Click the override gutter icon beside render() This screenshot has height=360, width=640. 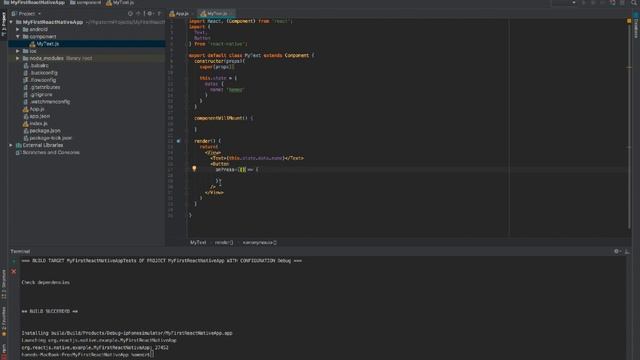[178, 141]
